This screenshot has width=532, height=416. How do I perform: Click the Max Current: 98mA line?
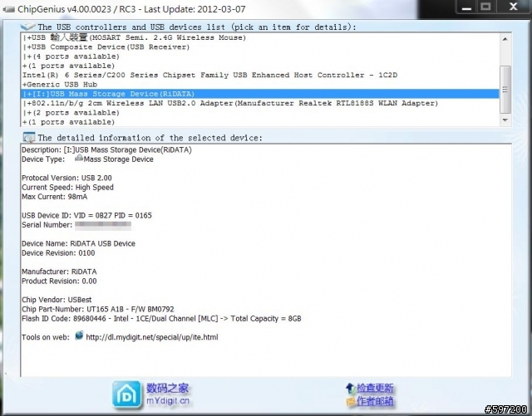(x=54, y=197)
